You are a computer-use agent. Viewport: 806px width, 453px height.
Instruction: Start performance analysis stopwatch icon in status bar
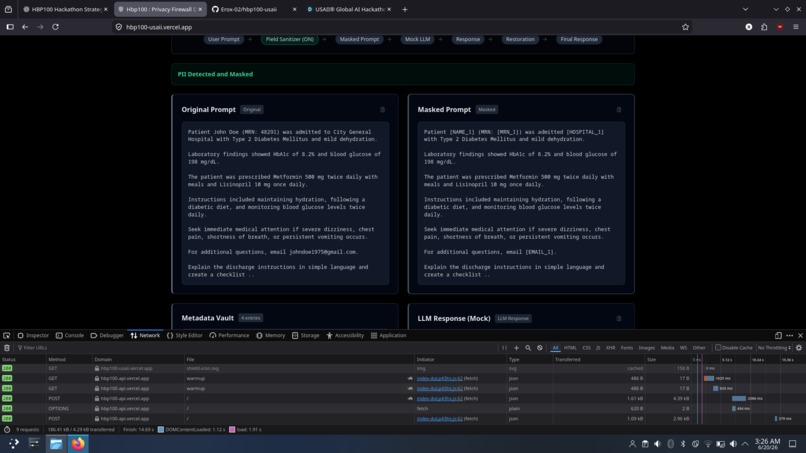click(7, 429)
